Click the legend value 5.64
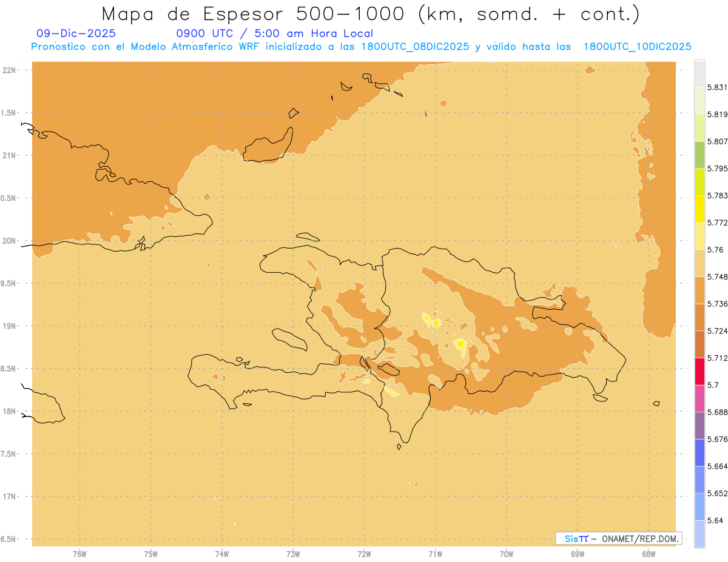 coord(715,521)
